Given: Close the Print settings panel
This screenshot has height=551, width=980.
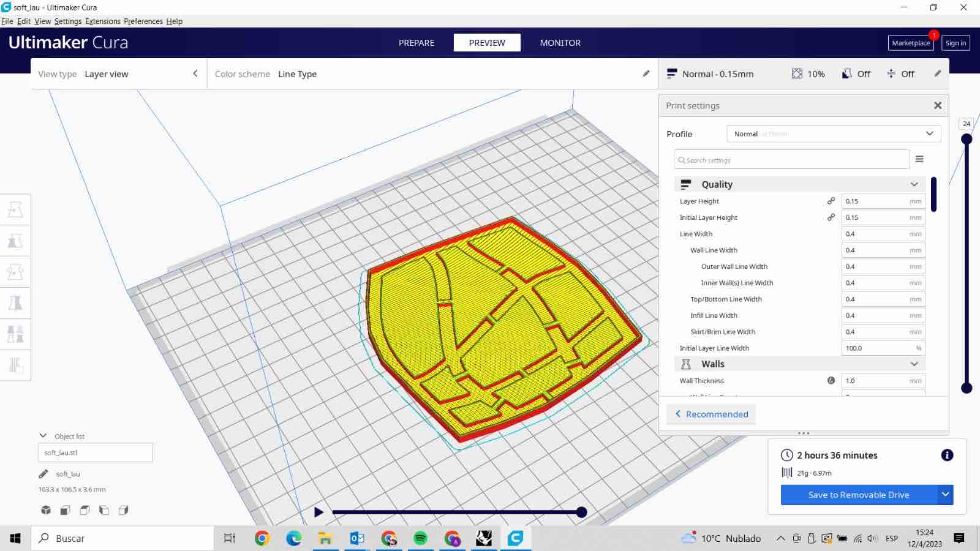Looking at the screenshot, I should tap(938, 105).
